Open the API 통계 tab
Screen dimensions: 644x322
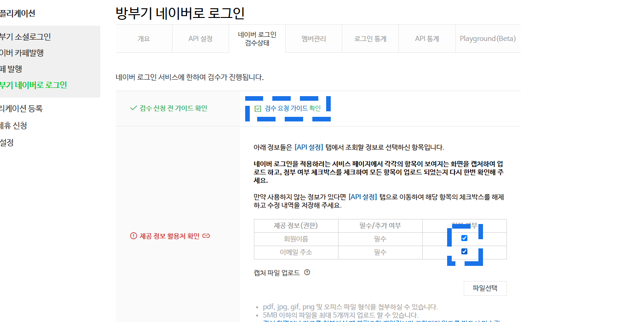point(427,39)
